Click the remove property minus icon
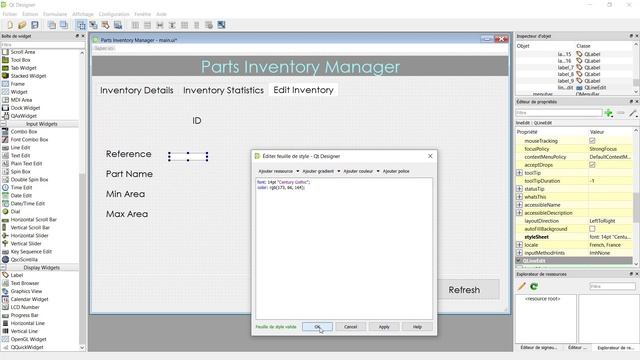This screenshot has height=360, width=640. (621, 113)
